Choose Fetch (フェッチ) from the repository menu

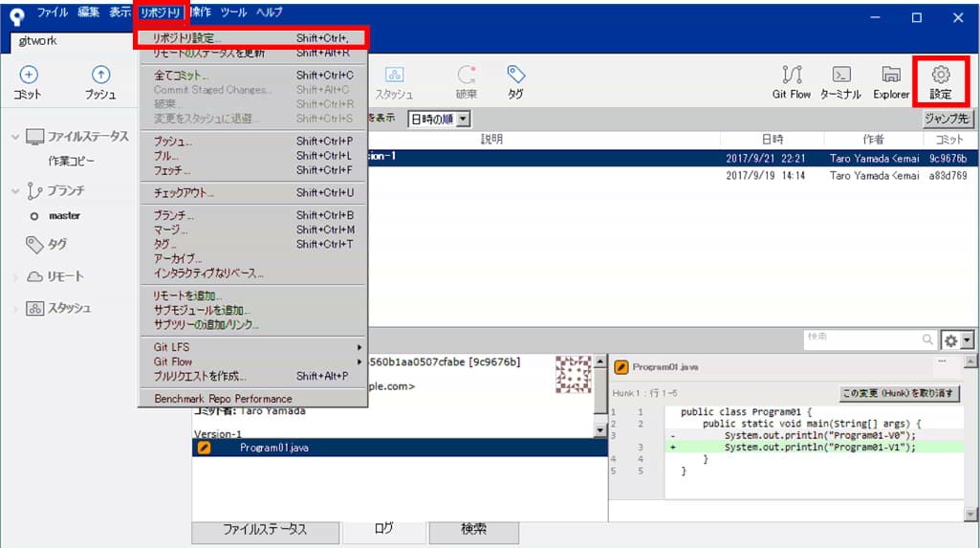tap(252, 170)
